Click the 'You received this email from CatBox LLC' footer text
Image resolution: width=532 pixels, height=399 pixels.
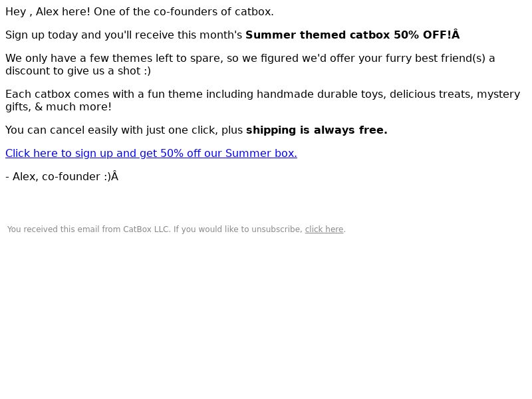coord(88,229)
